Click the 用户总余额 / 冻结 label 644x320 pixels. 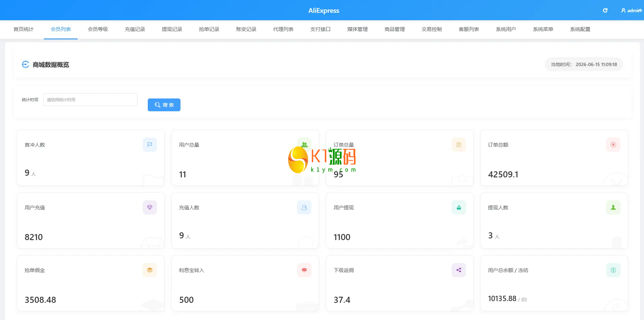click(x=508, y=270)
